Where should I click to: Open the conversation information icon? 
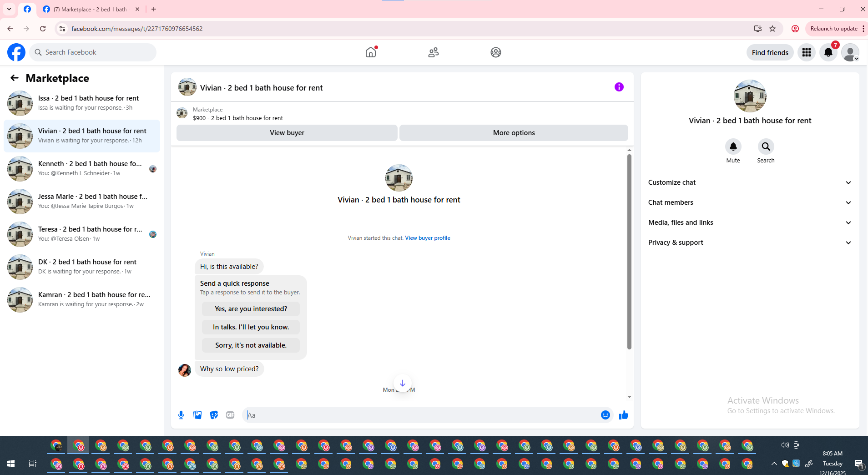pyautogui.click(x=619, y=87)
